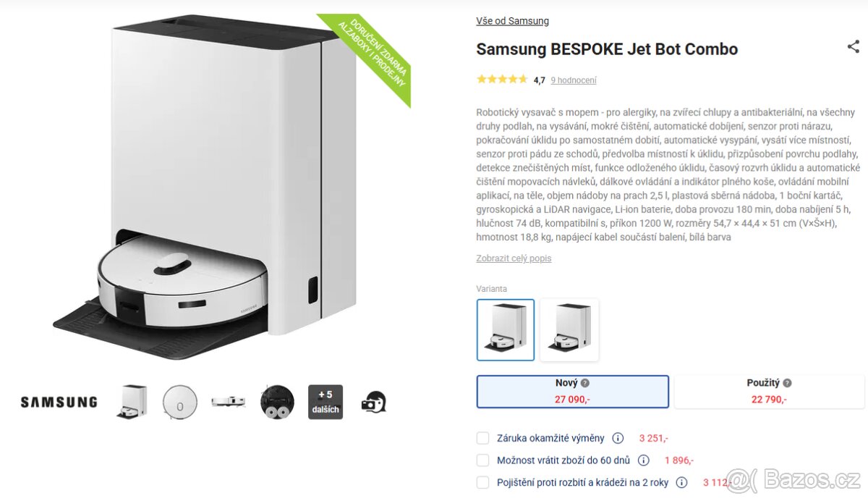Click the Samsung brand logo

point(59,402)
